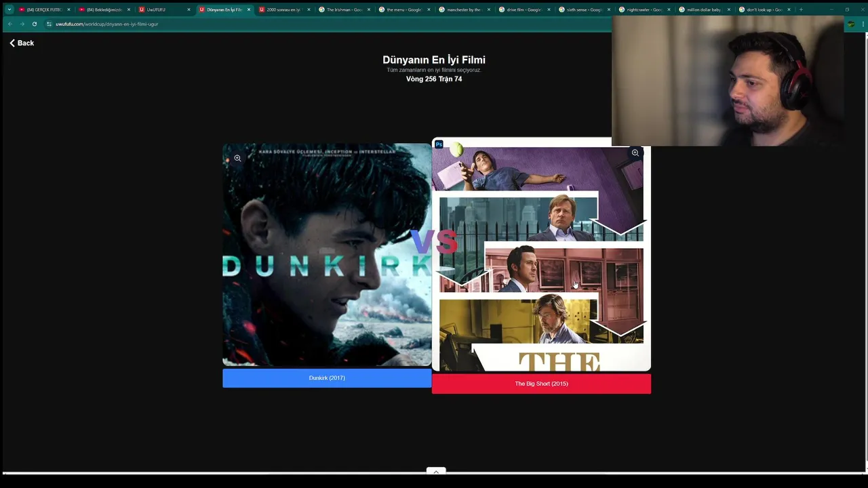
Task: Close the menu Google tab
Action: pyautogui.click(x=429, y=9)
